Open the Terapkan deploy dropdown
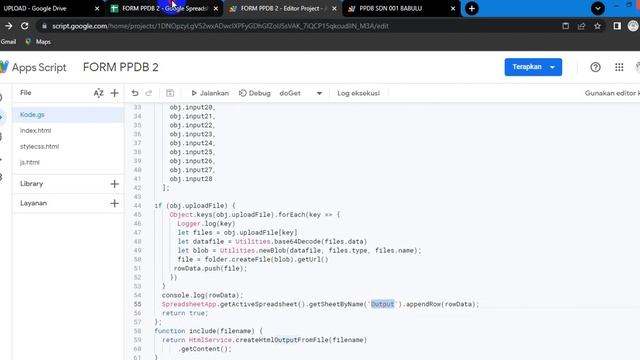Viewport: 640px width, 360px height. point(533,67)
